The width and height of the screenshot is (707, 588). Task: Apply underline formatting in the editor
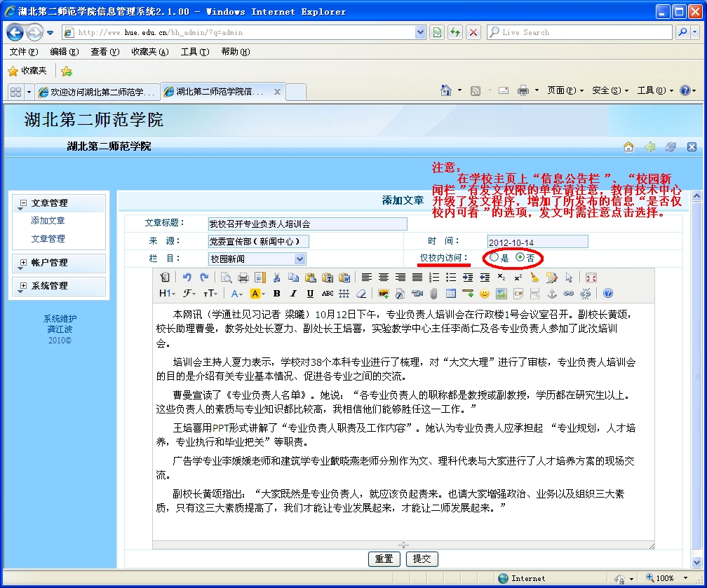tap(310, 294)
